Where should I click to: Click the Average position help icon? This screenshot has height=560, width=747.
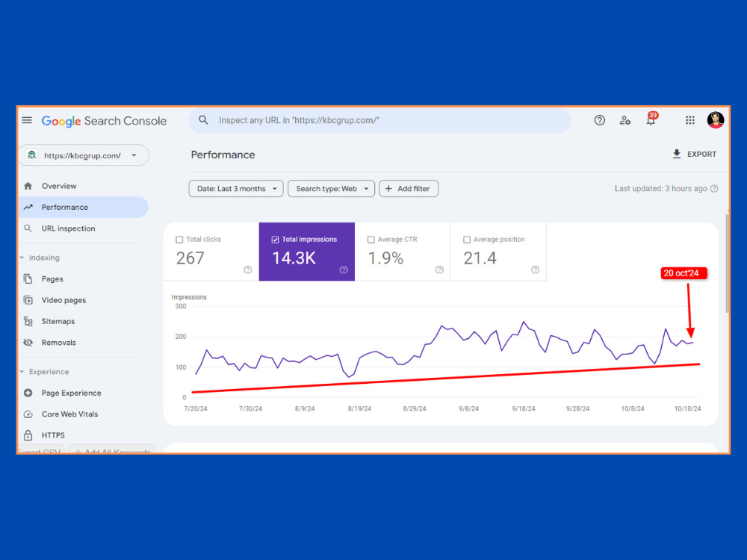(535, 270)
